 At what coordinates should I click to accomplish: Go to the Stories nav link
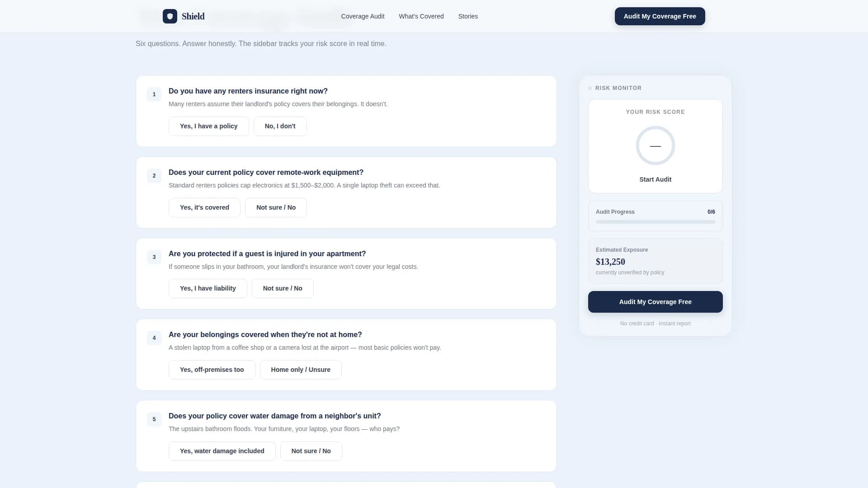point(468,16)
